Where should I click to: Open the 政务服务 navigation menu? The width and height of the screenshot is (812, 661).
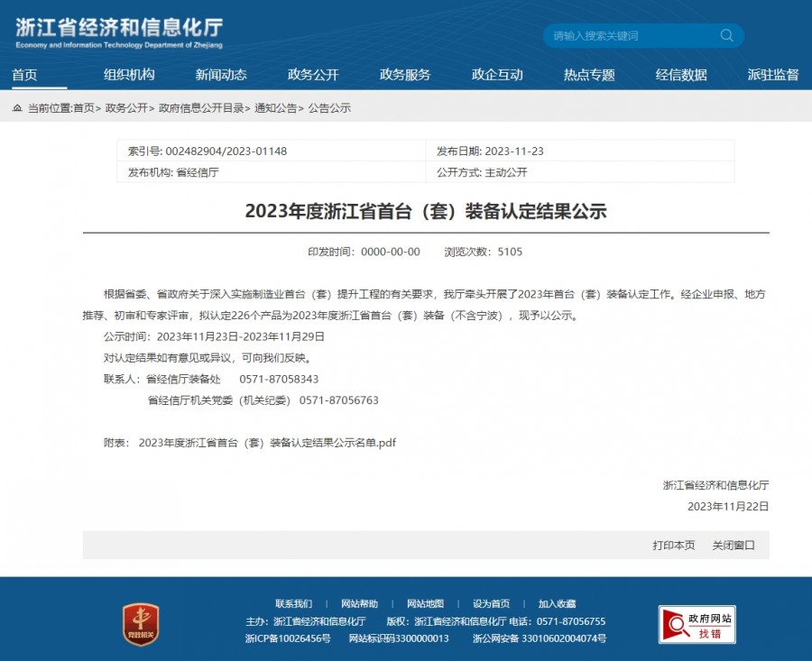(405, 75)
